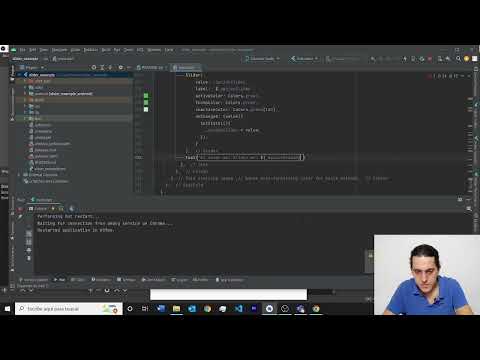Open the main.dart run configuration dropdown

(x=304, y=59)
